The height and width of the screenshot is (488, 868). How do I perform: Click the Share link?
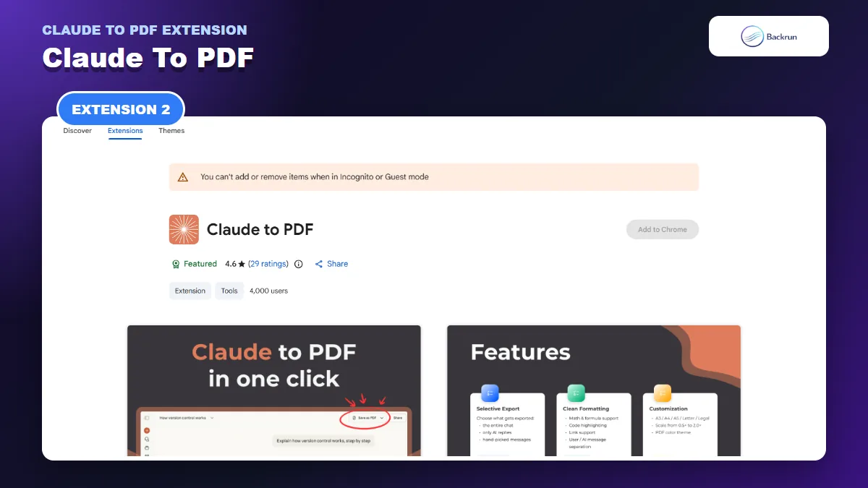[x=337, y=264]
